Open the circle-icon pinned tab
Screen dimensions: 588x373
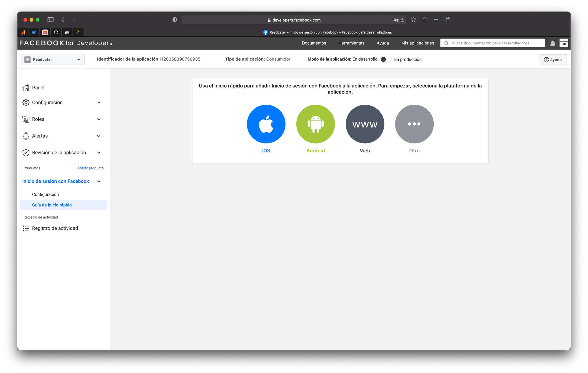(x=56, y=32)
